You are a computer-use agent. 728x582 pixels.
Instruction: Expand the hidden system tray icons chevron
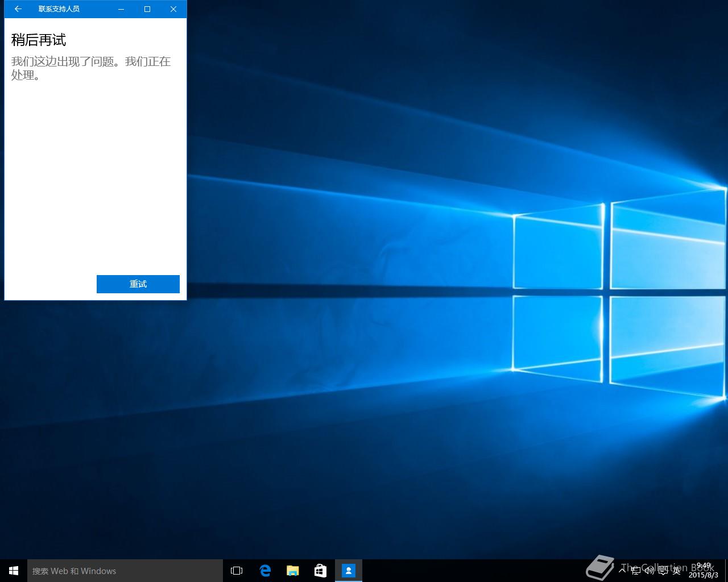click(622, 571)
